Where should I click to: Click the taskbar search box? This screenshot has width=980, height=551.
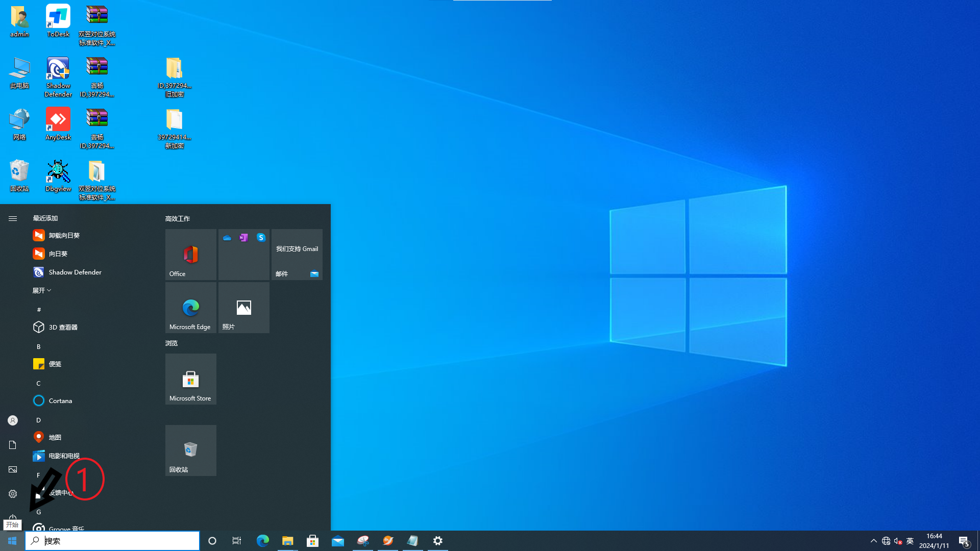click(x=112, y=541)
